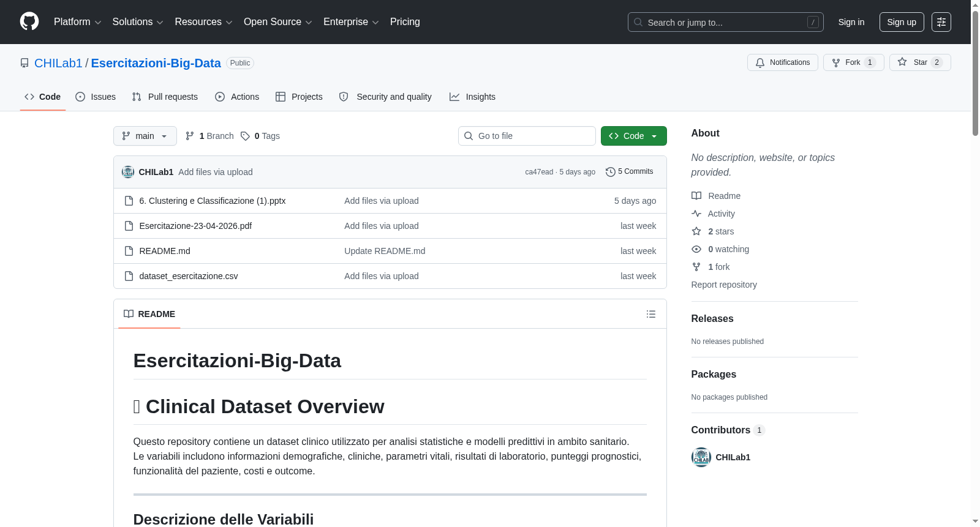Click the repository icon beside CHILab1
980x527 pixels.
coord(24,63)
